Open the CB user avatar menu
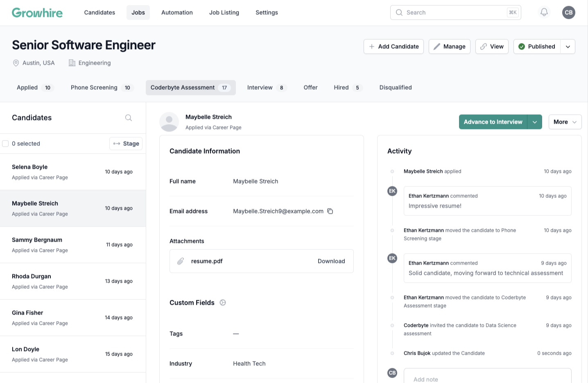 [568, 12]
